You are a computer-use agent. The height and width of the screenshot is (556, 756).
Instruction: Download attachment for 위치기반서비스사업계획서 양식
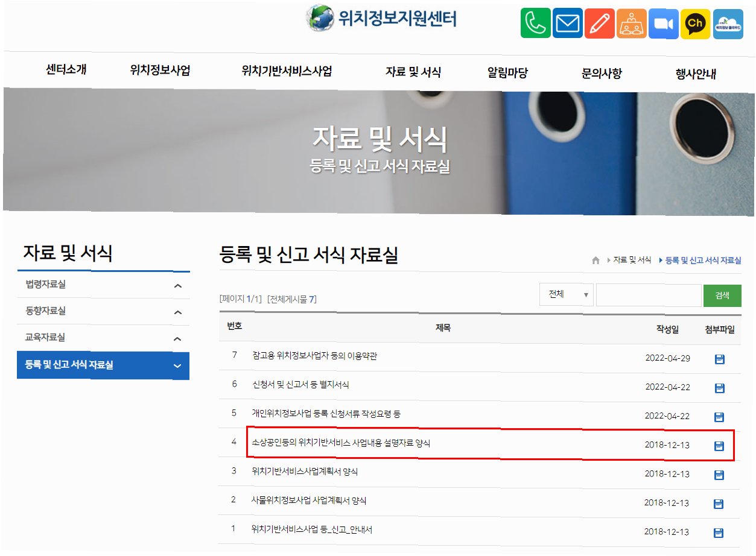pos(719,475)
